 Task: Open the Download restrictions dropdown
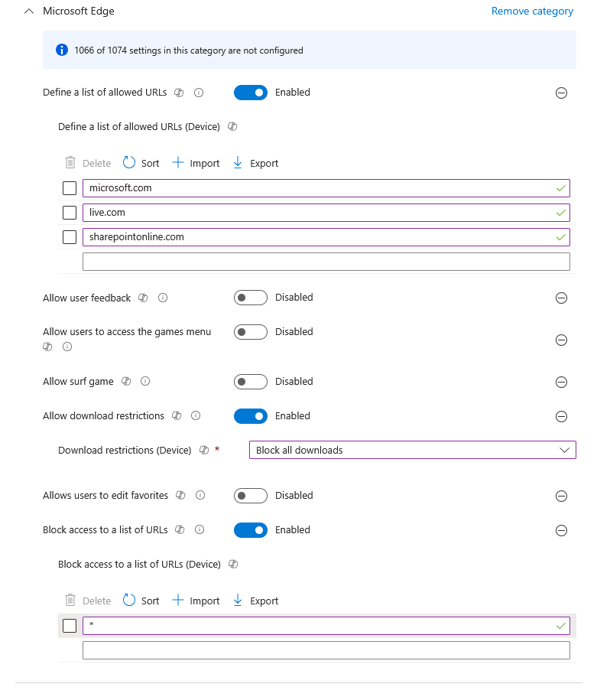point(412,450)
